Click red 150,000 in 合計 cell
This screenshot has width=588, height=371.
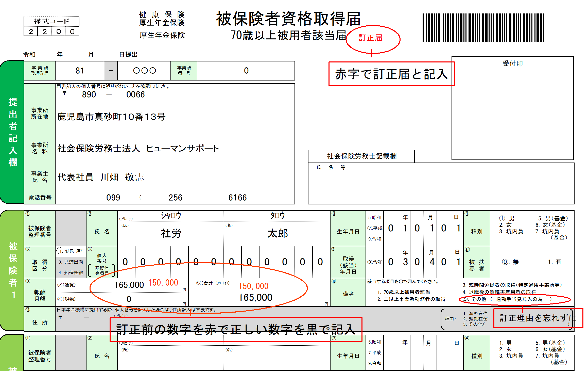tap(253, 286)
